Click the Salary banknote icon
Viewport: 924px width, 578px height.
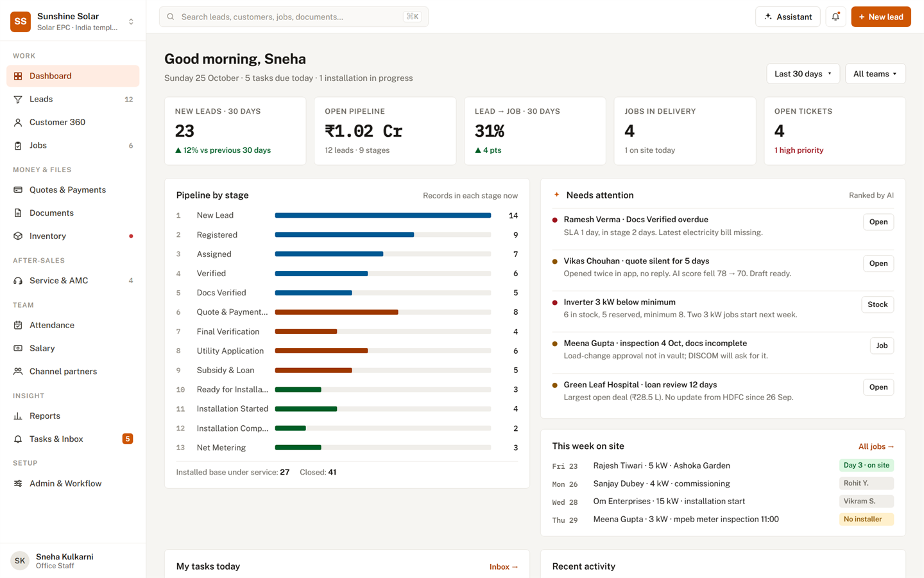pos(18,348)
